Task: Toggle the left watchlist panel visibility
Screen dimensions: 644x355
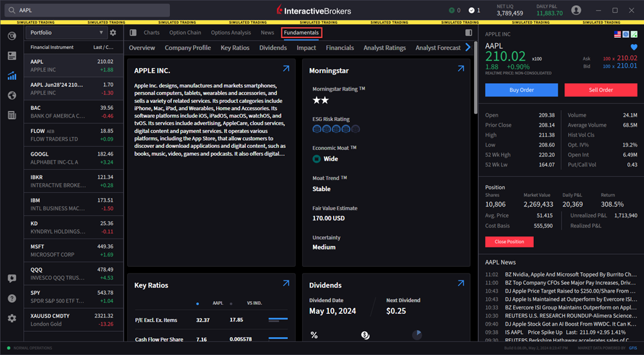Action: pyautogui.click(x=133, y=32)
